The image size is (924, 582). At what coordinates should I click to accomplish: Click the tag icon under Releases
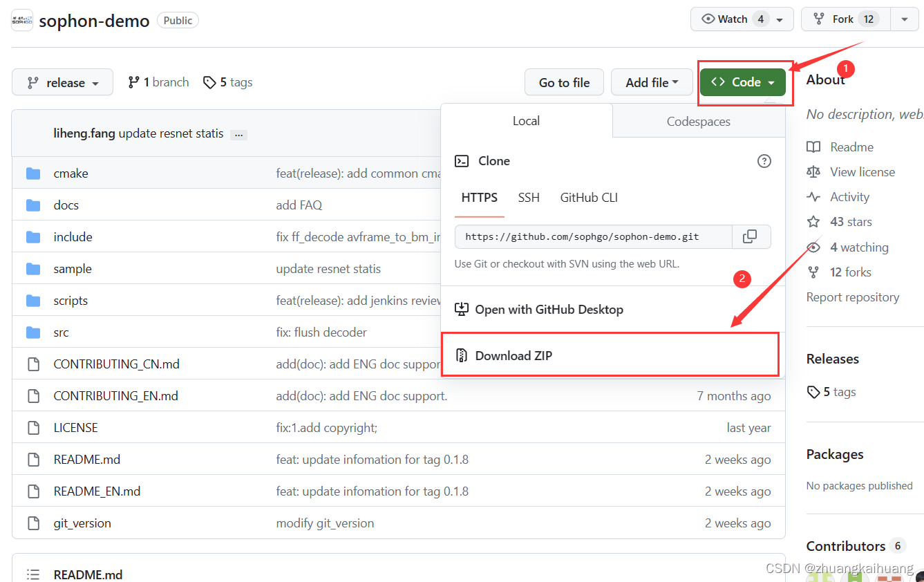813,392
